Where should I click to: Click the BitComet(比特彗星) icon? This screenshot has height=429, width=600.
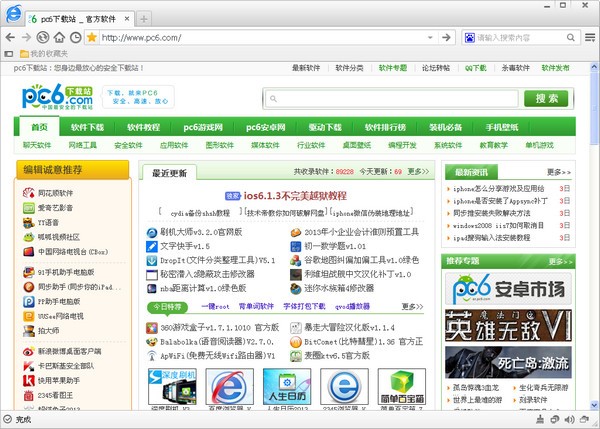(296, 342)
